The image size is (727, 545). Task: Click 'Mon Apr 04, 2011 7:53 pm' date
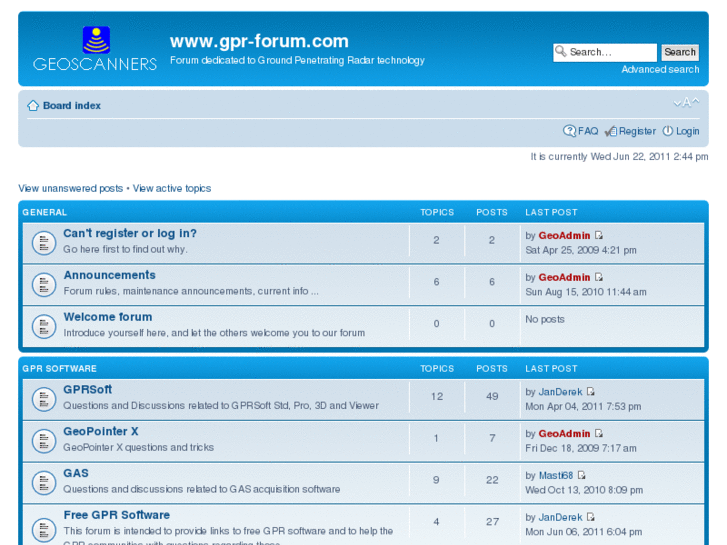(583, 406)
